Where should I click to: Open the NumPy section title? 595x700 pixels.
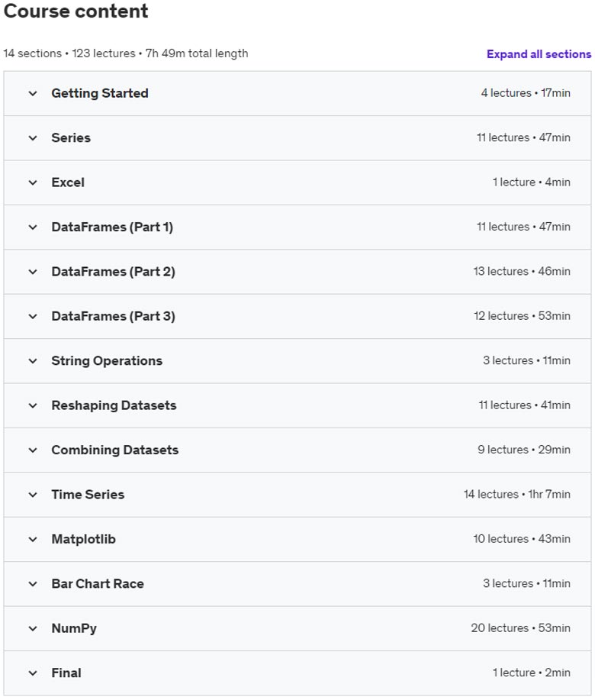click(x=74, y=628)
